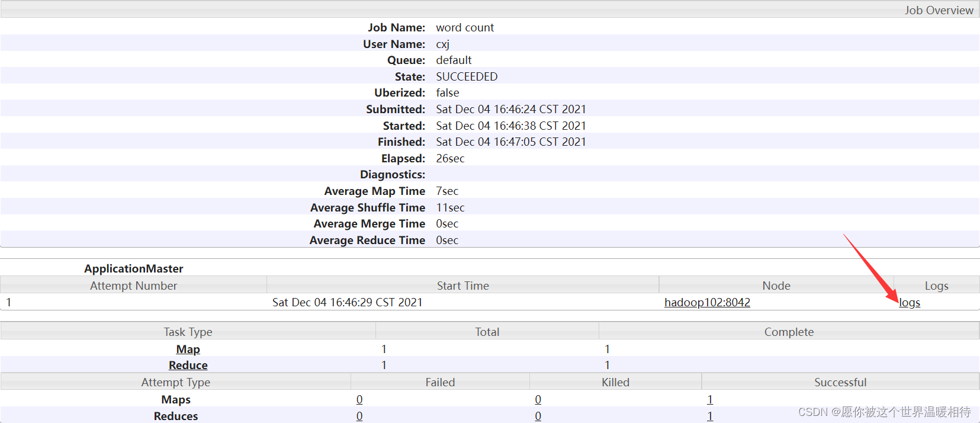The width and height of the screenshot is (980, 423).
Task: Click the Task Type column header
Action: [x=188, y=332]
